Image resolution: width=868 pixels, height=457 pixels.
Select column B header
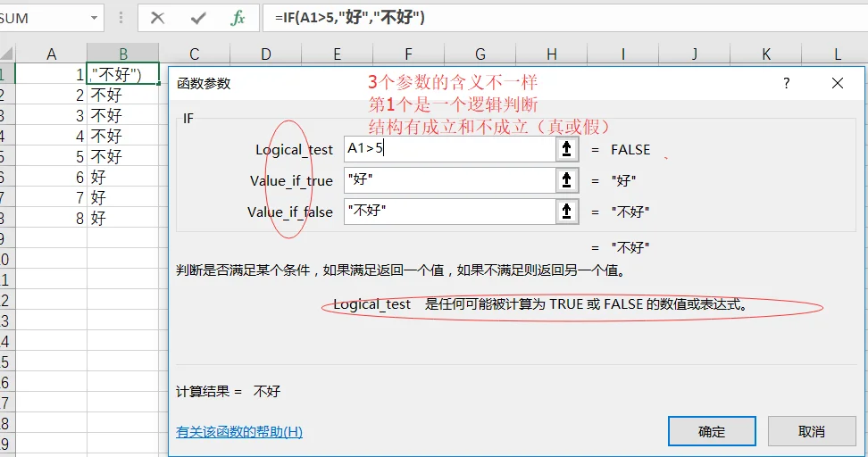(x=123, y=54)
